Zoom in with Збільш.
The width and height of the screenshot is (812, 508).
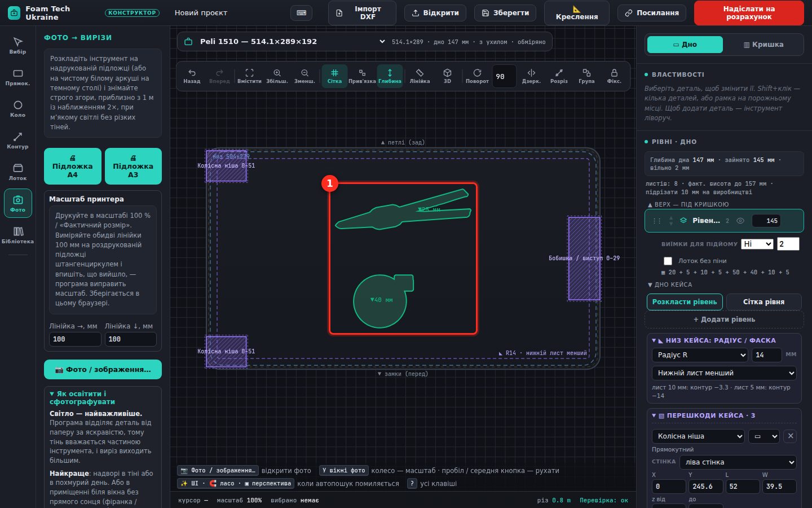(x=277, y=76)
